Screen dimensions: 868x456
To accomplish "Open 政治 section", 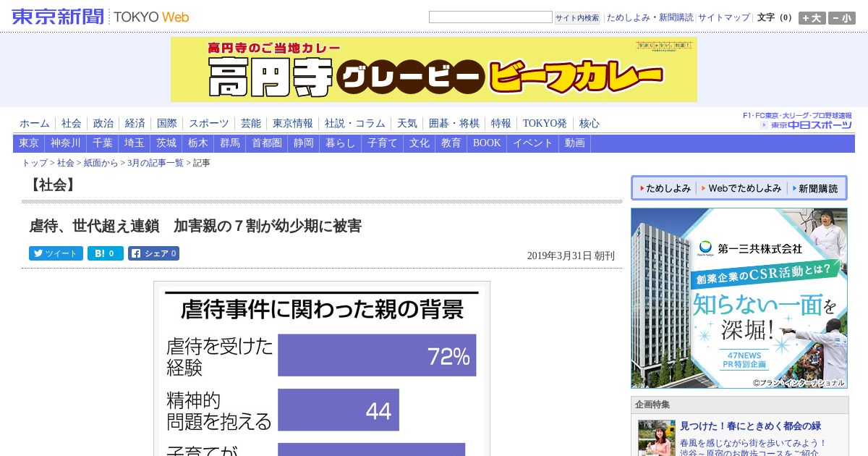I will click(x=103, y=124).
